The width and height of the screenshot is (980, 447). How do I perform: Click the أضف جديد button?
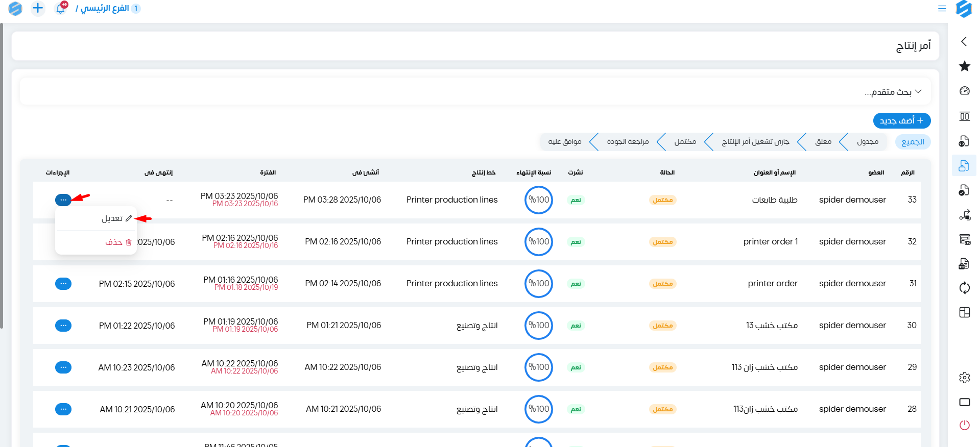(901, 121)
